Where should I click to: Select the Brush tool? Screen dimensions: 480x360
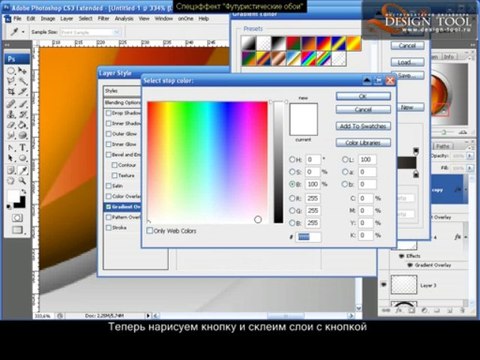(22, 103)
